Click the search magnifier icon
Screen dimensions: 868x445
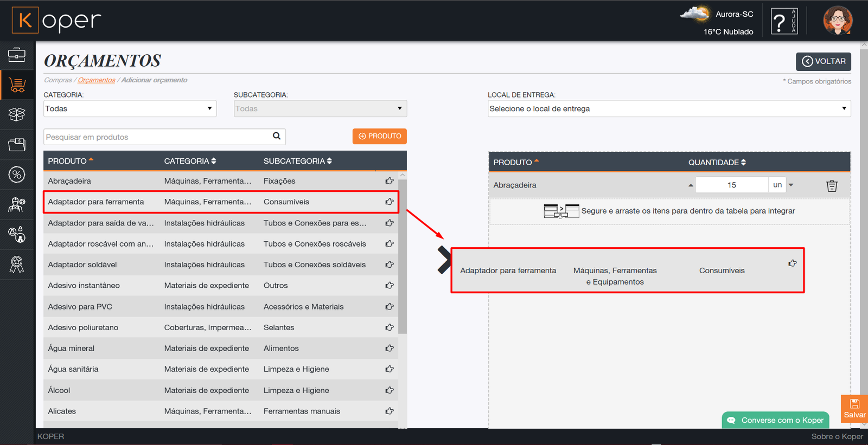(277, 136)
